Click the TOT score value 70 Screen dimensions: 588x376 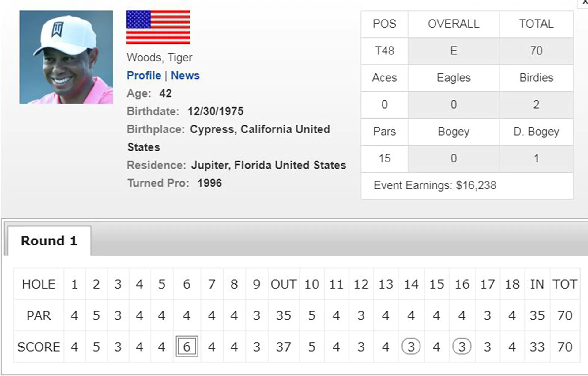click(565, 347)
